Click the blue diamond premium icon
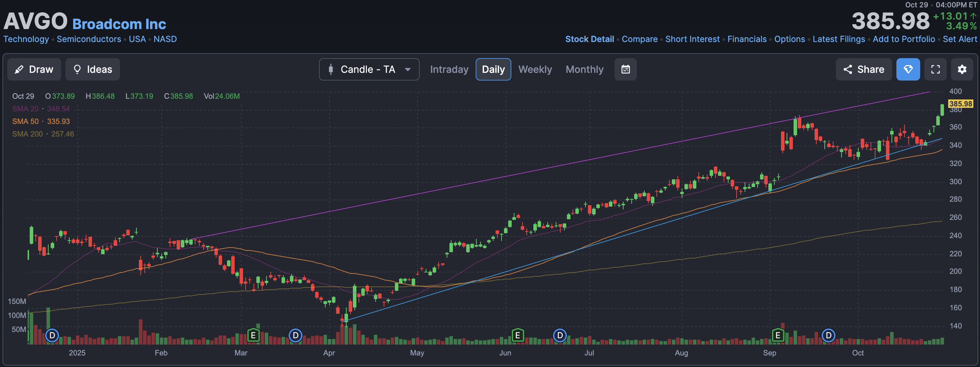The height and width of the screenshot is (367, 980). tap(908, 69)
